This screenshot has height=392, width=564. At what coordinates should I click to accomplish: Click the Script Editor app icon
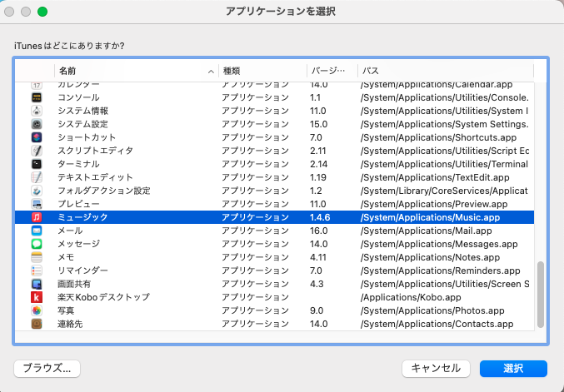point(37,151)
